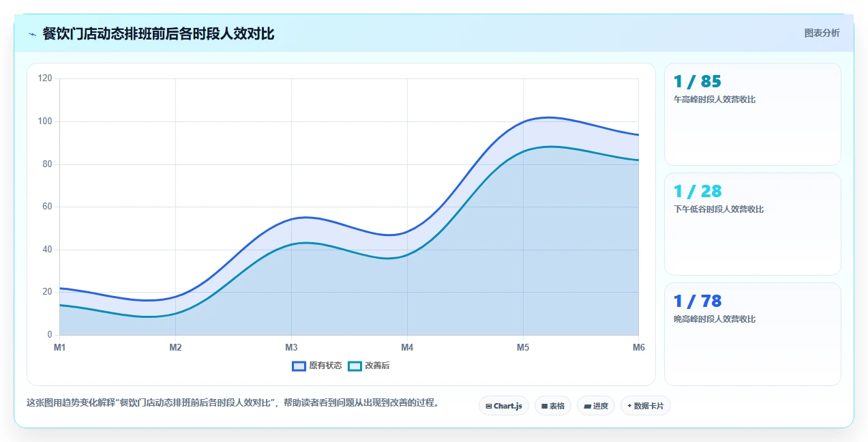Image resolution: width=868 pixels, height=442 pixels.
Task: Click the M4 x-axis label
Action: 407,347
